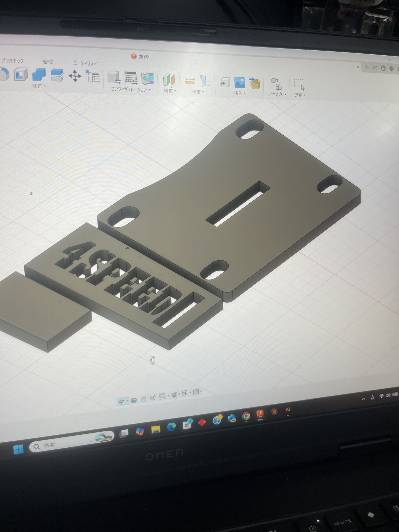Viewport: 399px width, 532px height.
Task: Expand the コンフィギュレーション dropdown
Action: coord(131,90)
